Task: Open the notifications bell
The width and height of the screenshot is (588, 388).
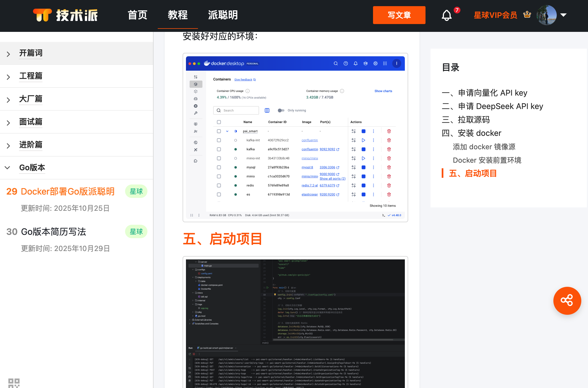Action: coord(446,15)
